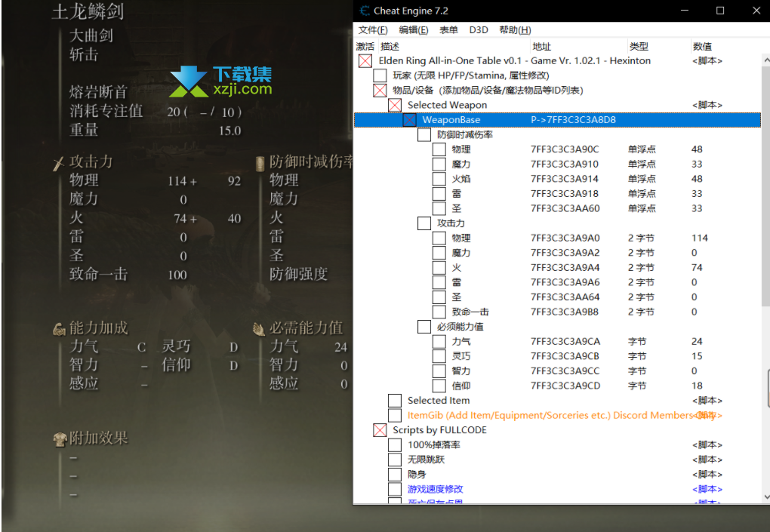Open the D3D menu

479,30
